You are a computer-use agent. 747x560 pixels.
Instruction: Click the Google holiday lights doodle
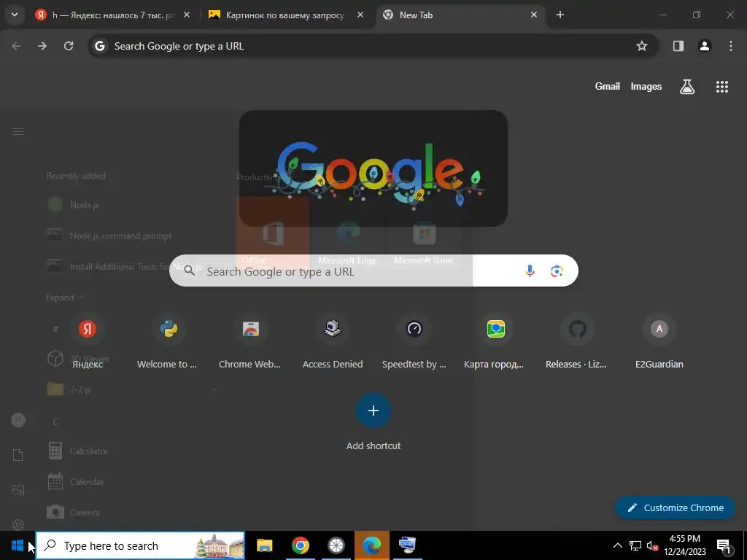[373, 168]
